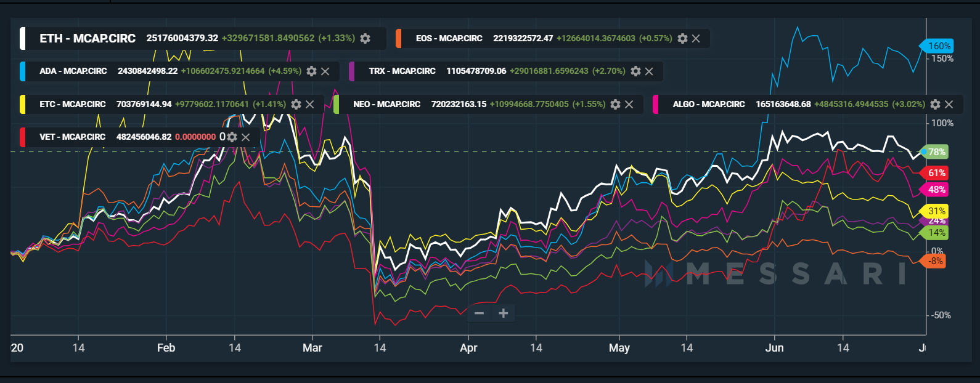This screenshot has width=980, height=383.
Task: Remove the ADA series with X
Action: pos(325,71)
